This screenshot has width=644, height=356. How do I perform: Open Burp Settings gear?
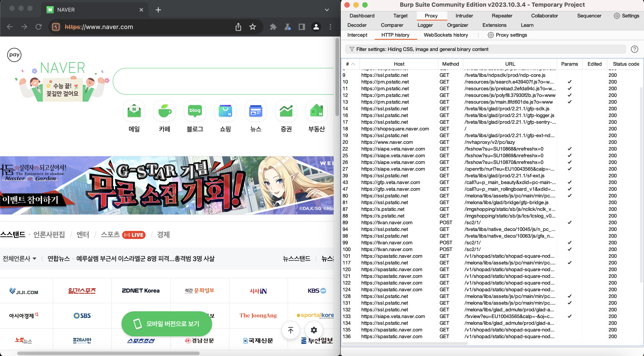pos(626,16)
